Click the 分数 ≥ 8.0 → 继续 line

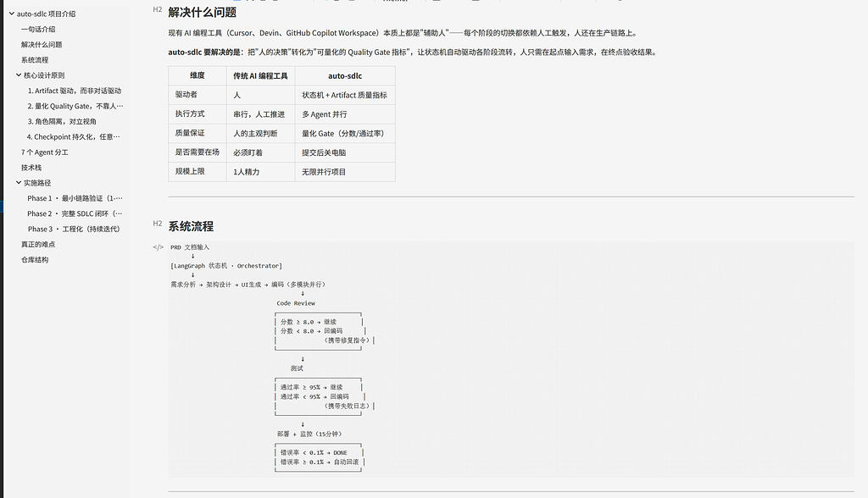(x=309, y=322)
